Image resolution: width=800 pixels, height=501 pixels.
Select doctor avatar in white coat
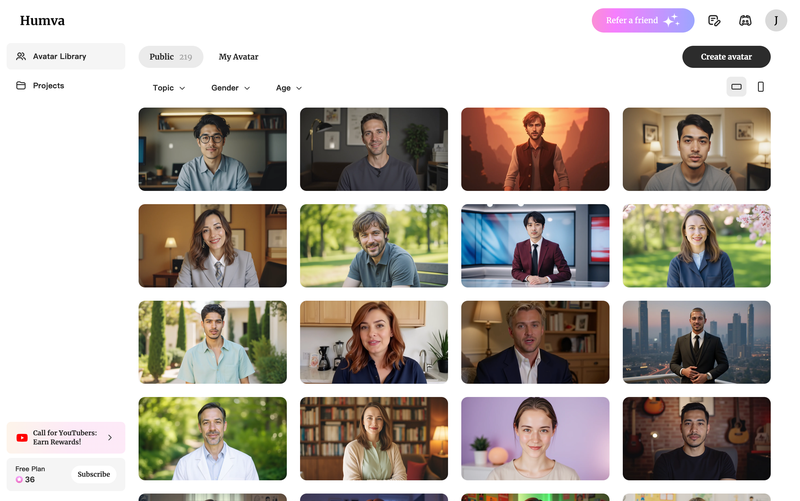(213, 439)
